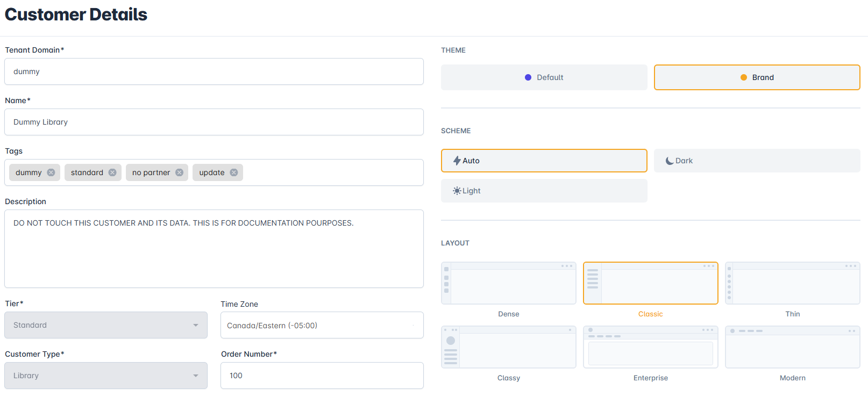Set scheme to Auto
Screen dimensions: 868x397
[544, 161]
